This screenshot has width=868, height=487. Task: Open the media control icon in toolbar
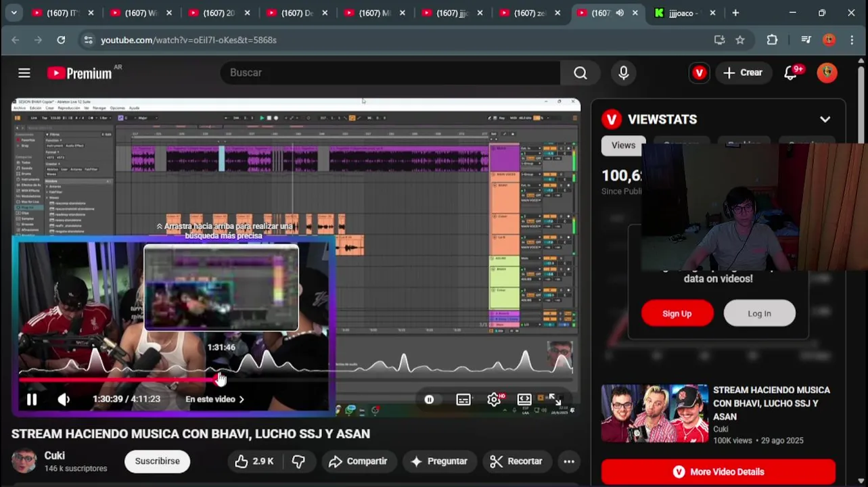(x=806, y=40)
